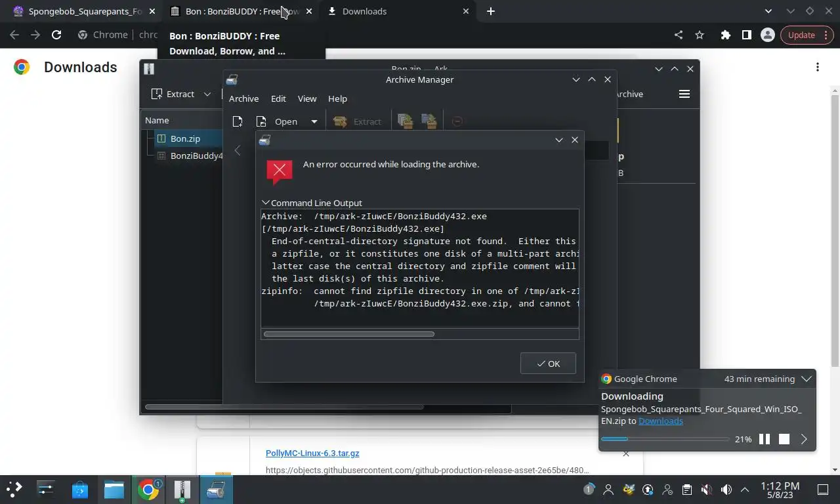Click the download progress bar at 21%
840x504 pixels.
click(x=665, y=439)
